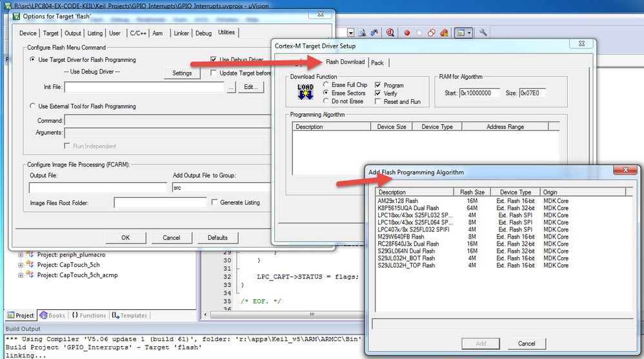The height and width of the screenshot is (359, 644).
Task: Select the Do not Erase option
Action: click(x=326, y=101)
